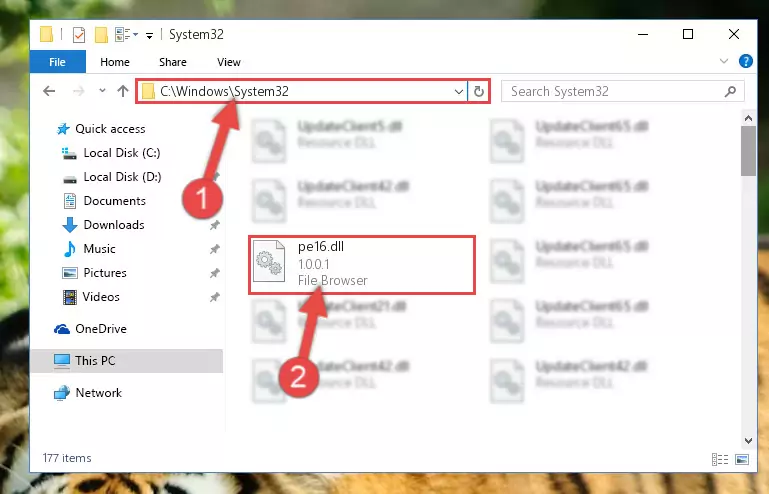
Task: Switch to details view layout icon
Action: (x=720, y=459)
